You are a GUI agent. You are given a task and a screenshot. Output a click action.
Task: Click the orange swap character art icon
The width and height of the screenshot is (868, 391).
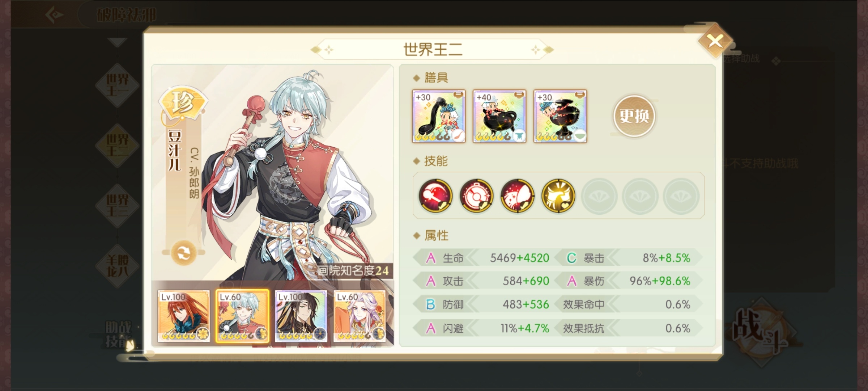(x=183, y=252)
